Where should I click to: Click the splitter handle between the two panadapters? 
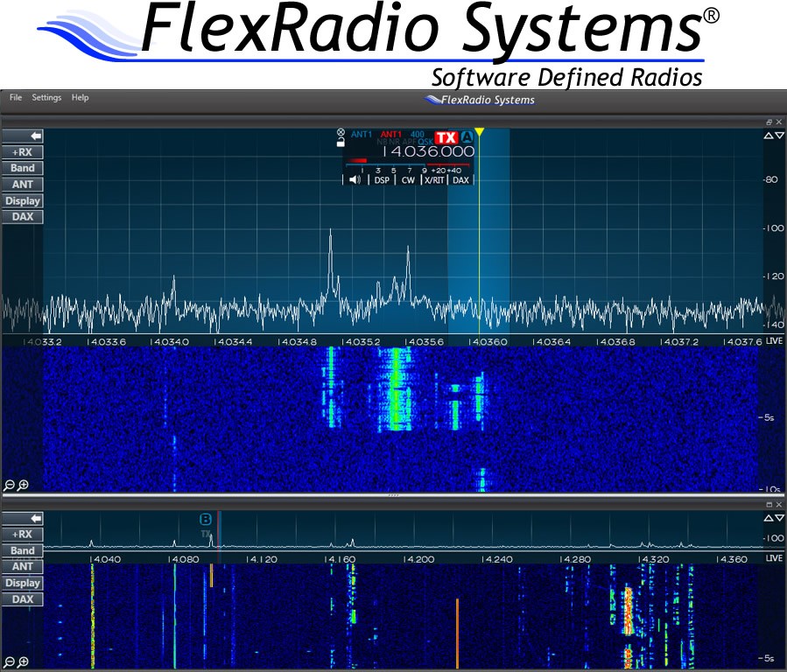[394, 495]
